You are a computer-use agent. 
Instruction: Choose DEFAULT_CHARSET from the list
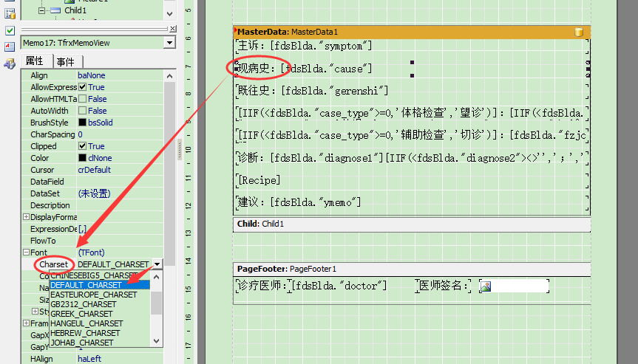(x=100, y=285)
